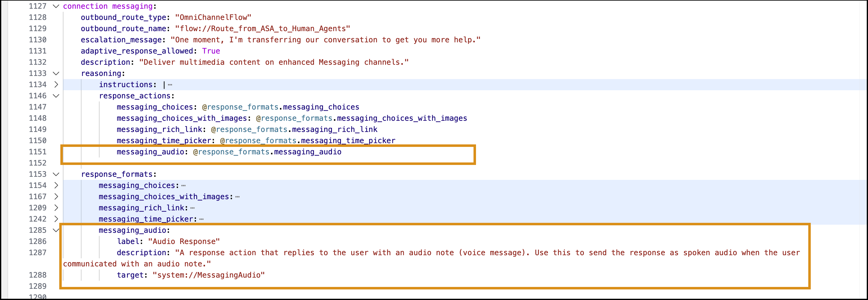Expand the folded messaging_rich_link block
The image size is (868, 300).
pos(56,208)
